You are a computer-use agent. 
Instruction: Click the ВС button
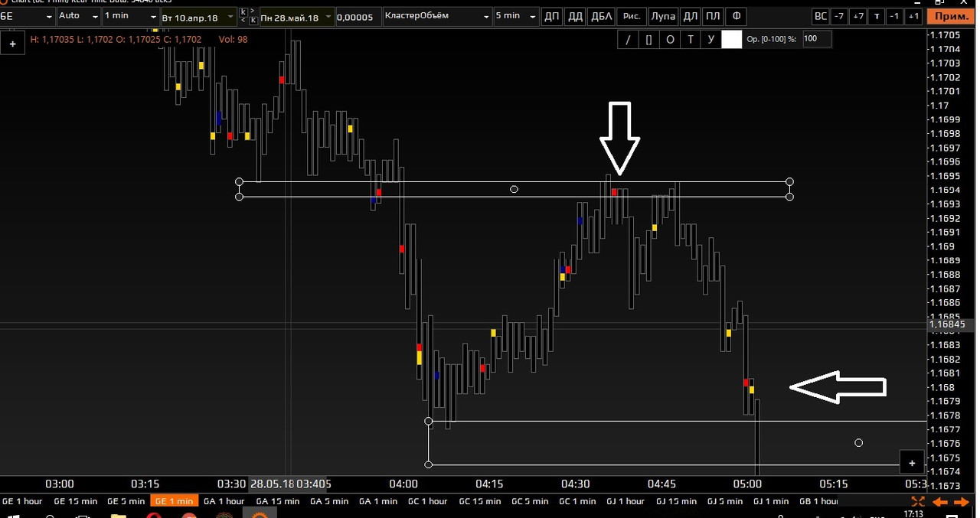coord(821,16)
